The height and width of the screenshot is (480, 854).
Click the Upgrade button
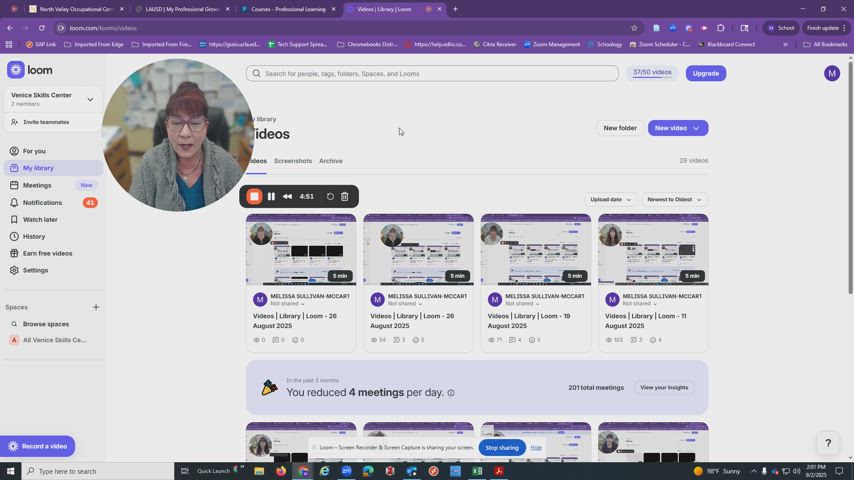pos(705,73)
